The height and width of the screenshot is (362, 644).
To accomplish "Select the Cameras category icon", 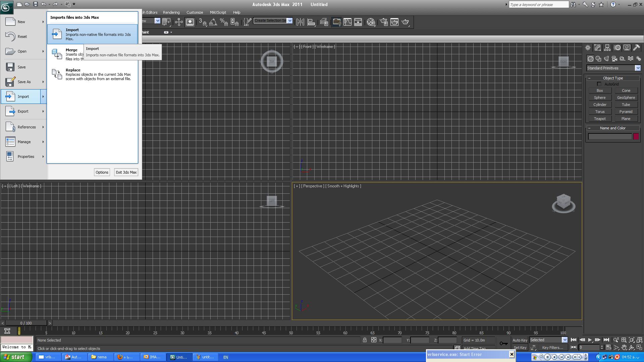I will point(614,59).
